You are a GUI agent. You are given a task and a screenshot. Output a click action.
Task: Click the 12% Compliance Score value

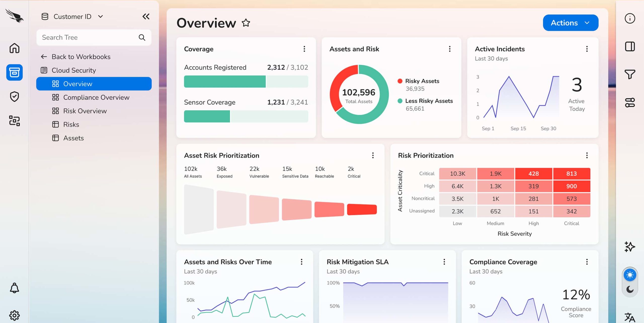point(576,295)
